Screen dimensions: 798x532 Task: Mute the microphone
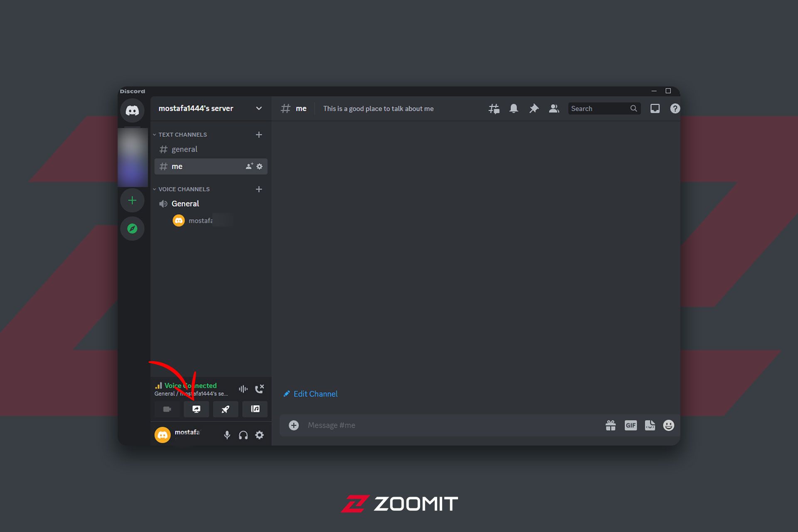point(227,435)
